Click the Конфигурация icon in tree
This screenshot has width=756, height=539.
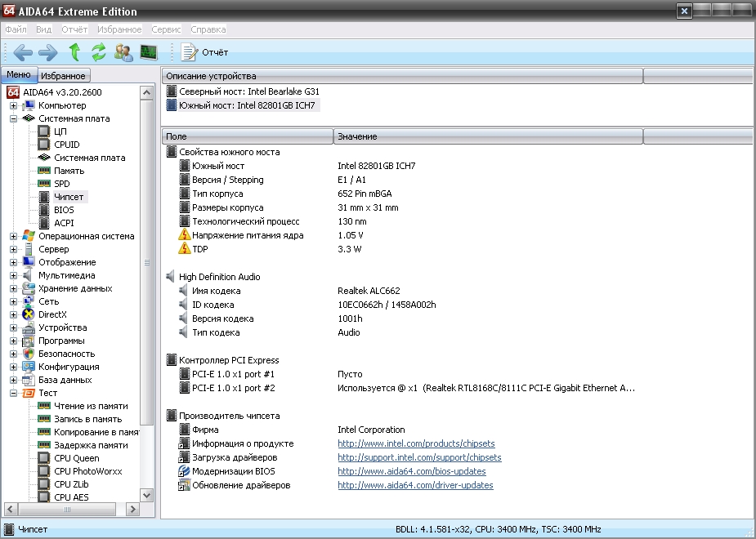tap(29, 367)
